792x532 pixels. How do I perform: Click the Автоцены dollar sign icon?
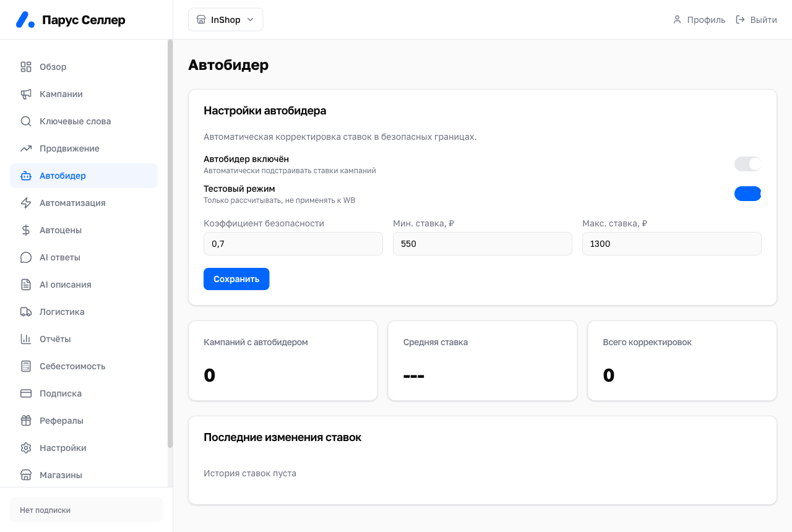[26, 230]
